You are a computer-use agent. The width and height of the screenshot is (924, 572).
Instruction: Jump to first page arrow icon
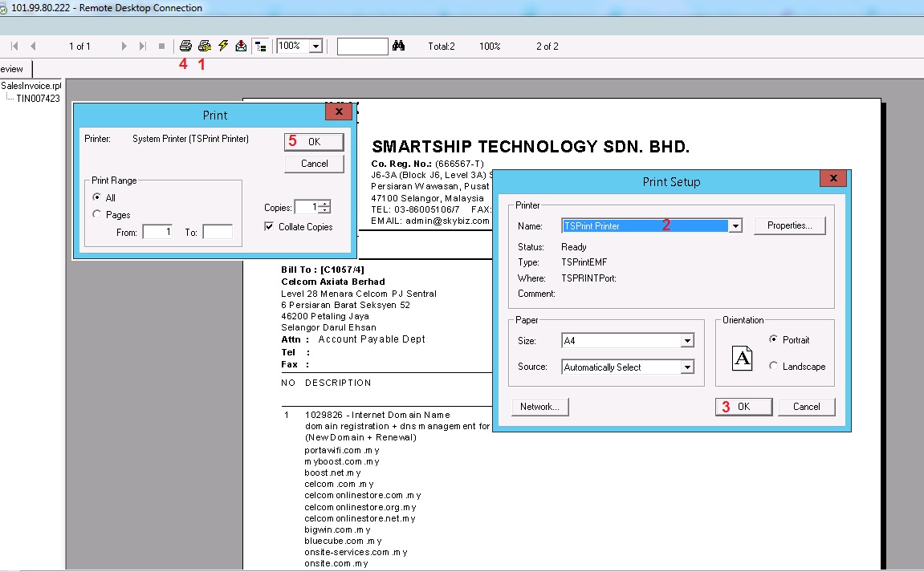pyautogui.click(x=14, y=47)
